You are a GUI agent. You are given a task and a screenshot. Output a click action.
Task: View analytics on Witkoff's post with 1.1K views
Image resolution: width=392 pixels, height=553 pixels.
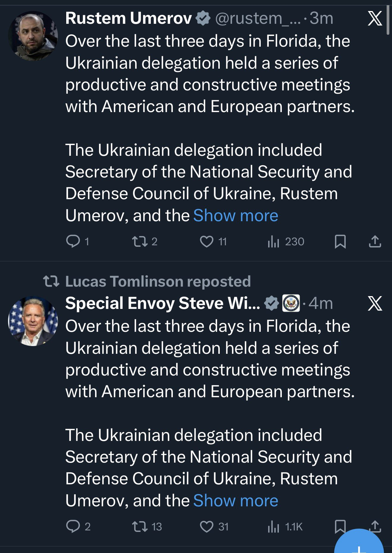point(274,527)
